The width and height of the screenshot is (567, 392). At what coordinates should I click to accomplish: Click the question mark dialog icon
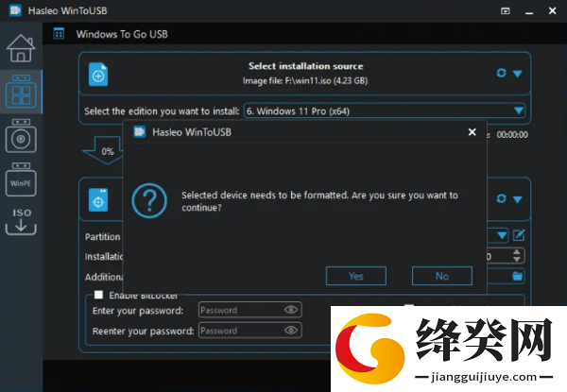149,200
